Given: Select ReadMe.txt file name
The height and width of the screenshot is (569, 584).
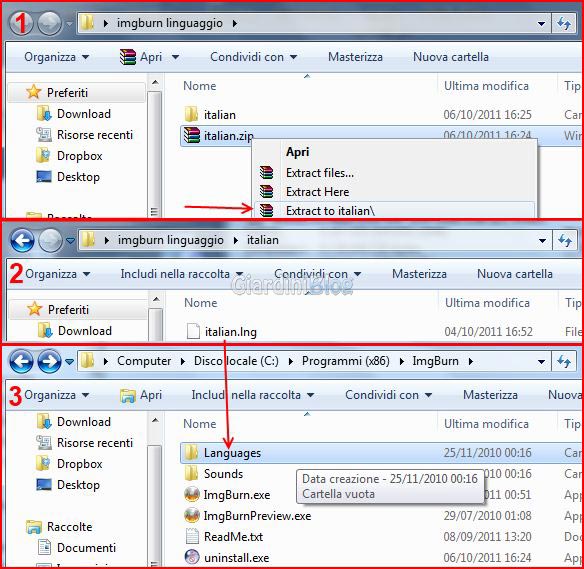Looking at the screenshot, I should pyautogui.click(x=234, y=537).
